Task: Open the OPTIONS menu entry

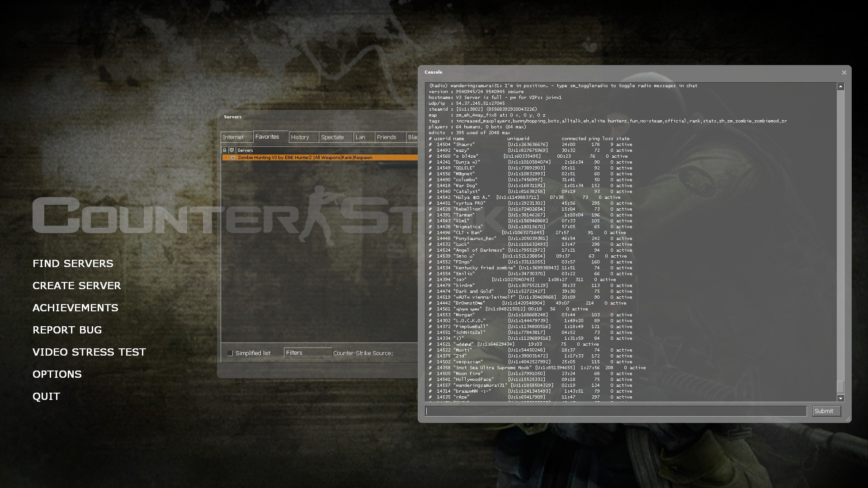Action: (57, 374)
